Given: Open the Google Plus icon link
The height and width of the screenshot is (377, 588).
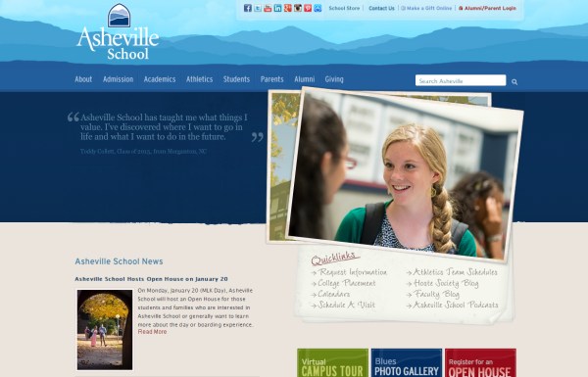Looking at the screenshot, I should (x=288, y=8).
